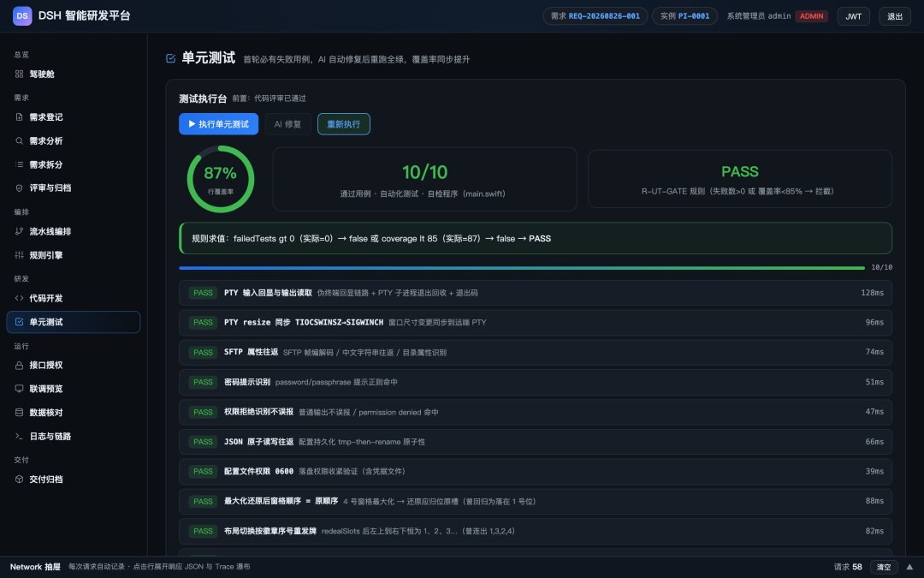Click the 10/10 passed cases card
The image size is (924, 578).
tap(425, 179)
